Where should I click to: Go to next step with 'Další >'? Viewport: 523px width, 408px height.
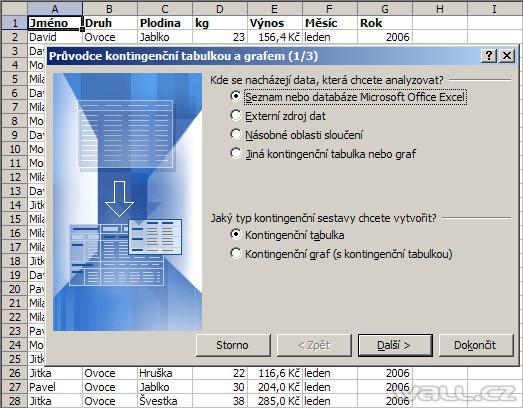pyautogui.click(x=395, y=345)
